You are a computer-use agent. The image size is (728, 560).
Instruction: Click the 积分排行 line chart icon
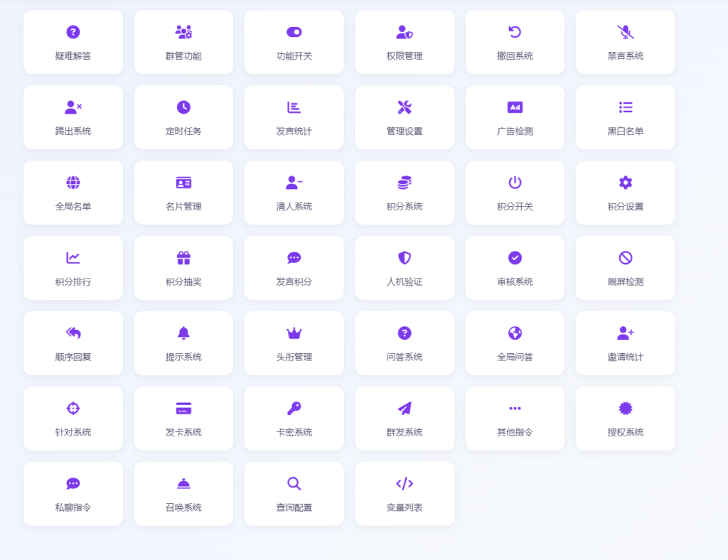73,257
